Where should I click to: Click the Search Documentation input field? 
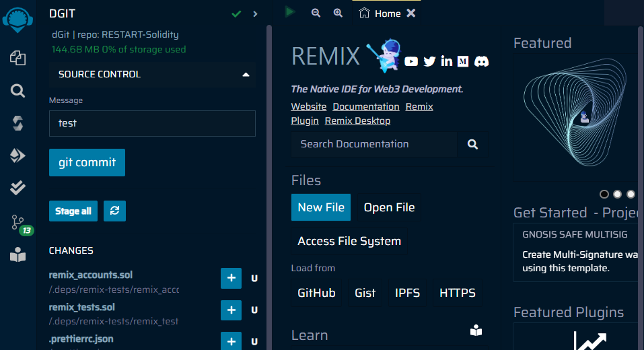374,144
